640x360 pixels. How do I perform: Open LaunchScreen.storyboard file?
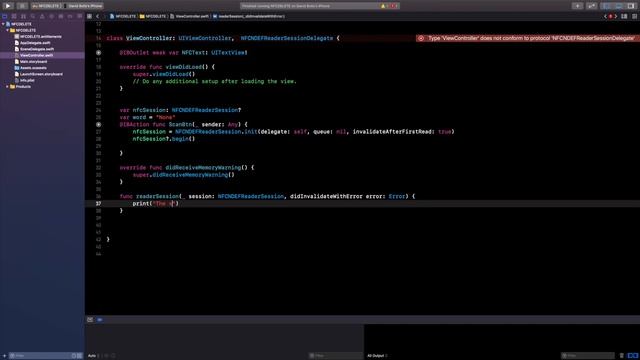(38, 74)
